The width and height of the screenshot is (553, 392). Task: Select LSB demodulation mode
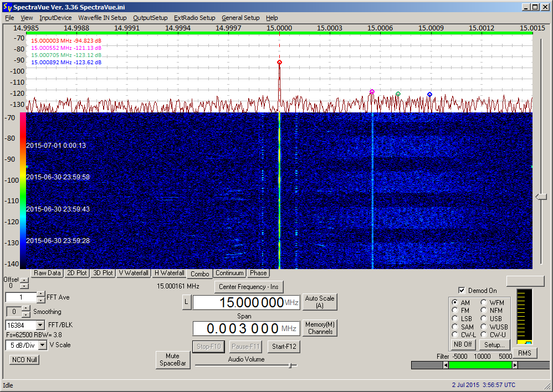[455, 318]
